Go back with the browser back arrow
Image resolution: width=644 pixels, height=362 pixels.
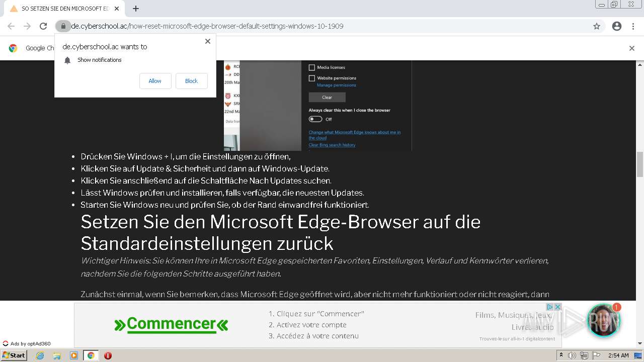pos(11,26)
